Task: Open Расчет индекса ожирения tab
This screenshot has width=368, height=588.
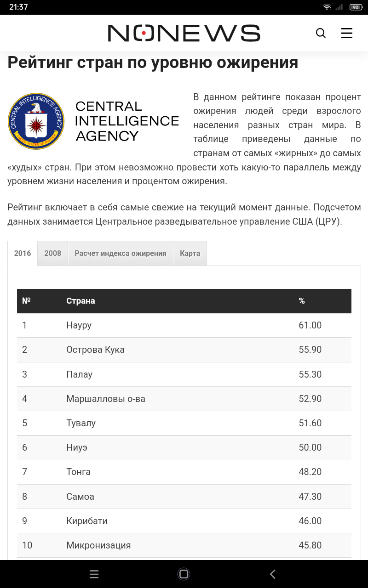Action: (x=121, y=253)
